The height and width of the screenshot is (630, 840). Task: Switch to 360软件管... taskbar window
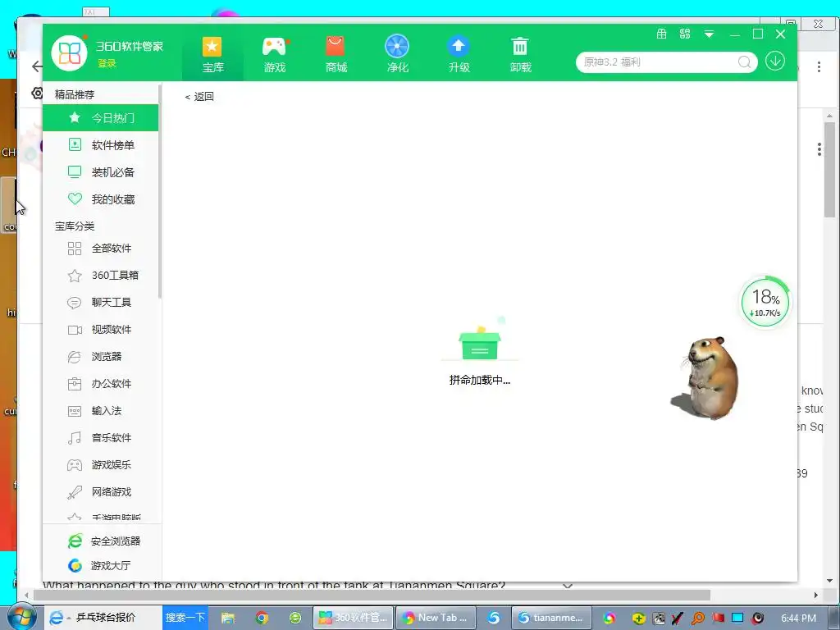click(353, 618)
